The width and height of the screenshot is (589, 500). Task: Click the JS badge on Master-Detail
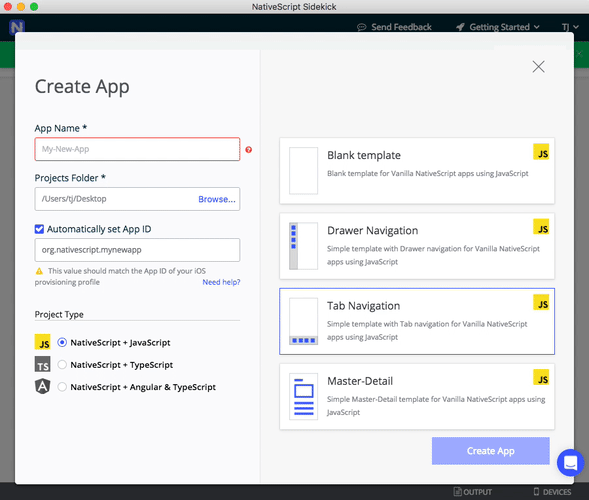(x=541, y=377)
